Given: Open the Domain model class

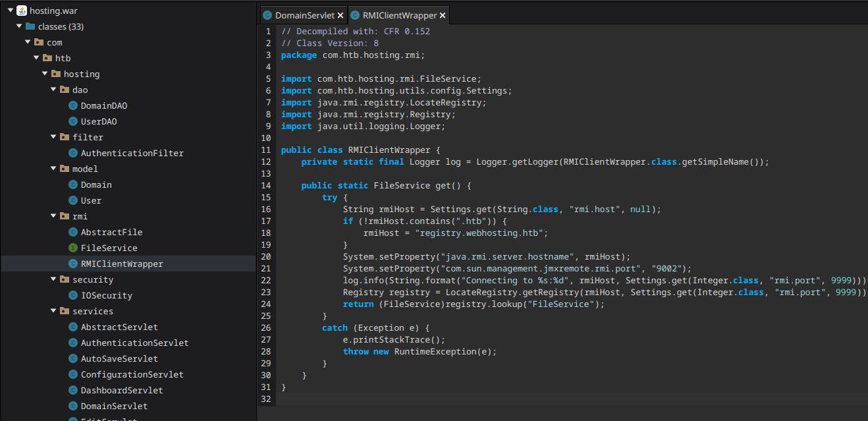Looking at the screenshot, I should [x=96, y=184].
